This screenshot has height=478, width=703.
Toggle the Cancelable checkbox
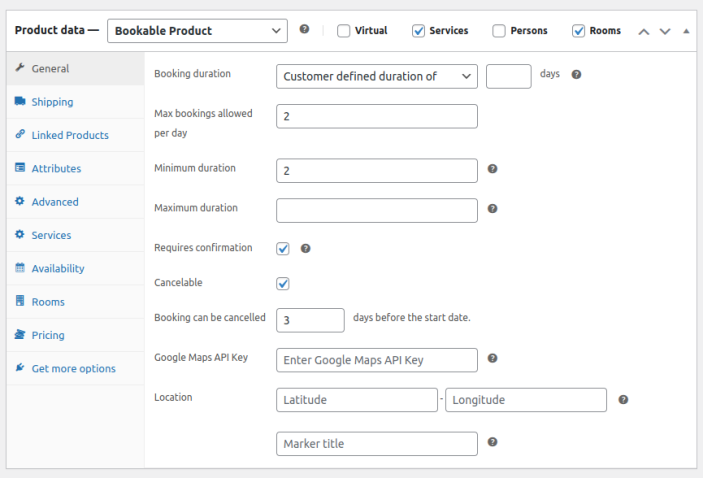click(x=283, y=283)
